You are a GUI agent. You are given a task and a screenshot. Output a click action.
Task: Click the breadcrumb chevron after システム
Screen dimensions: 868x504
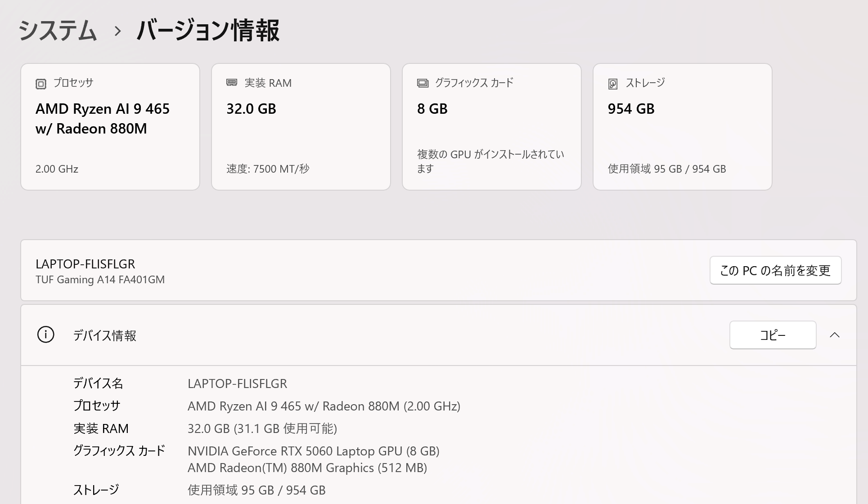118,31
